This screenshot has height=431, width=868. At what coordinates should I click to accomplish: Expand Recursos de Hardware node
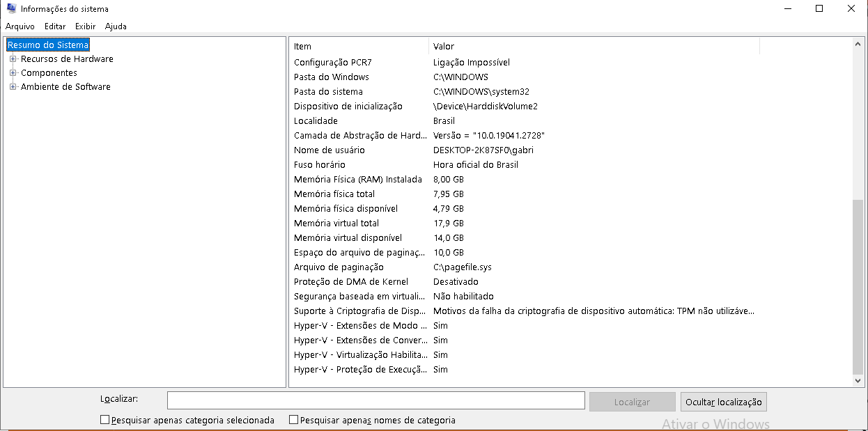(x=13, y=59)
